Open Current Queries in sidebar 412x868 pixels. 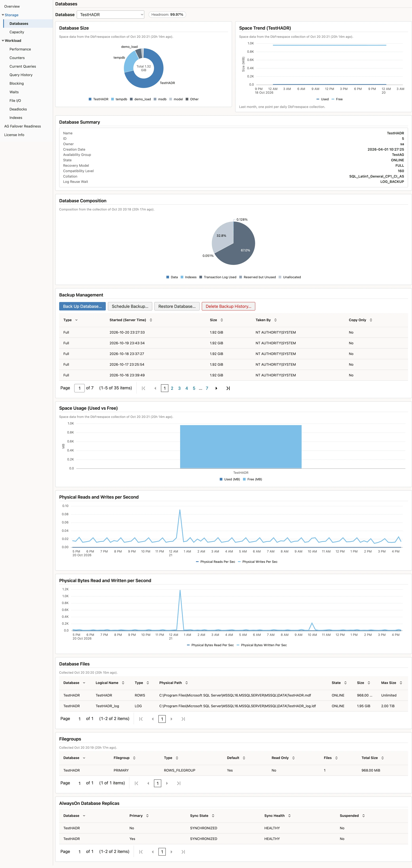[23, 66]
